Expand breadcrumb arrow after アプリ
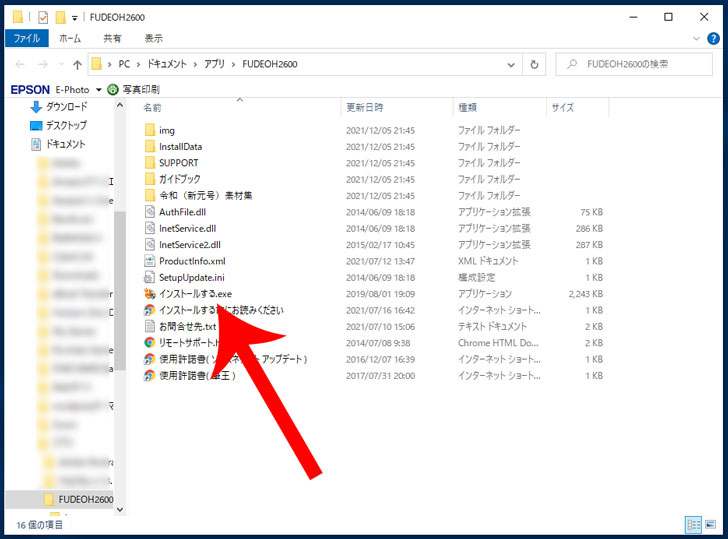 click(x=233, y=65)
